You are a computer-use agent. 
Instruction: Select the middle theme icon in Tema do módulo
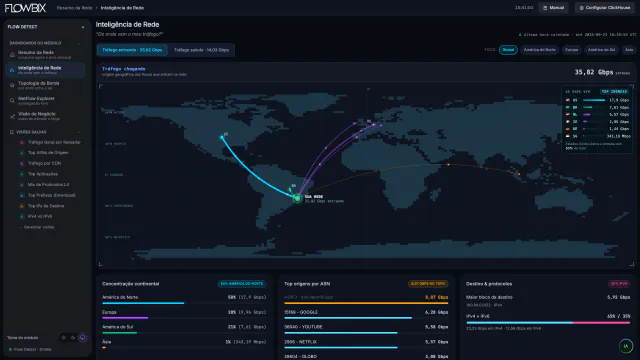pos(73,338)
